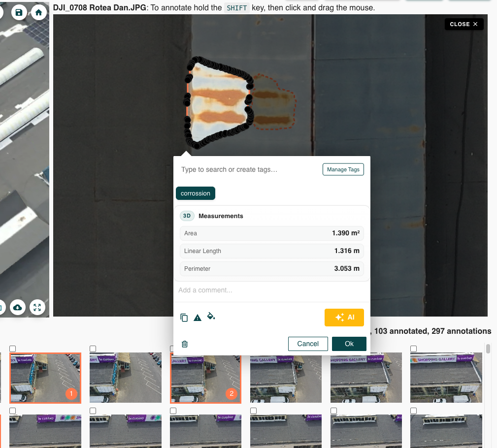Open thumbnail with orange badge 1
The image size is (497, 448).
pos(45,378)
